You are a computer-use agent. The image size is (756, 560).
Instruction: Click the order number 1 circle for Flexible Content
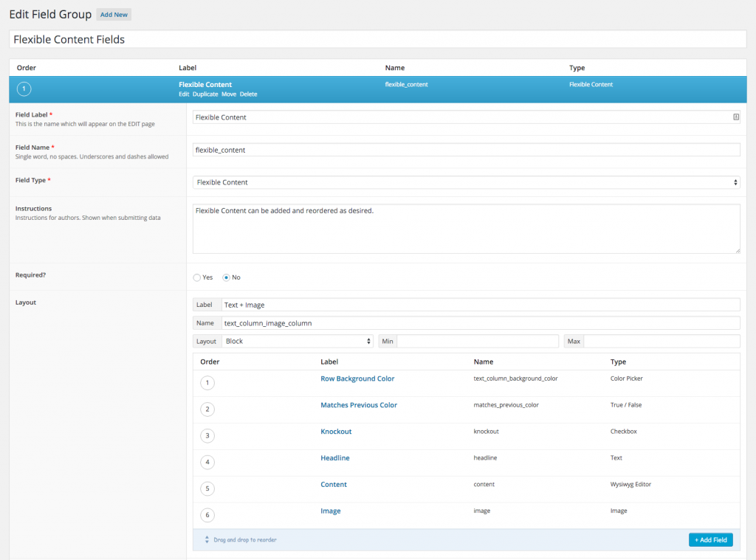[x=24, y=89]
